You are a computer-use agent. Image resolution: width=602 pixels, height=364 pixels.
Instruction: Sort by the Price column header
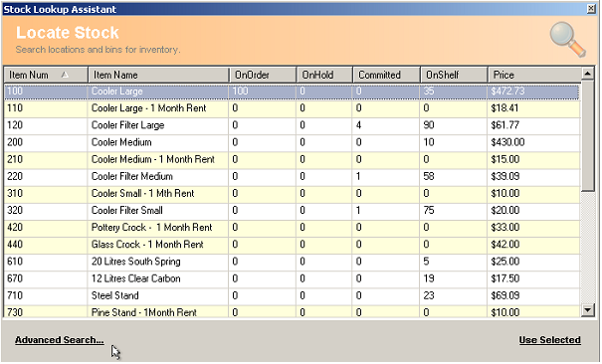[534, 75]
